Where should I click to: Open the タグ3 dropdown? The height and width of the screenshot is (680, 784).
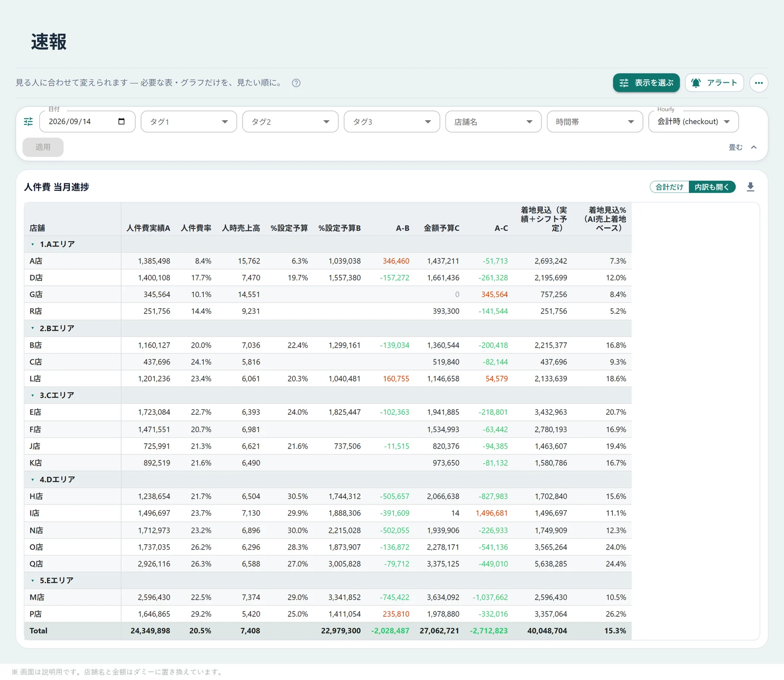click(392, 122)
